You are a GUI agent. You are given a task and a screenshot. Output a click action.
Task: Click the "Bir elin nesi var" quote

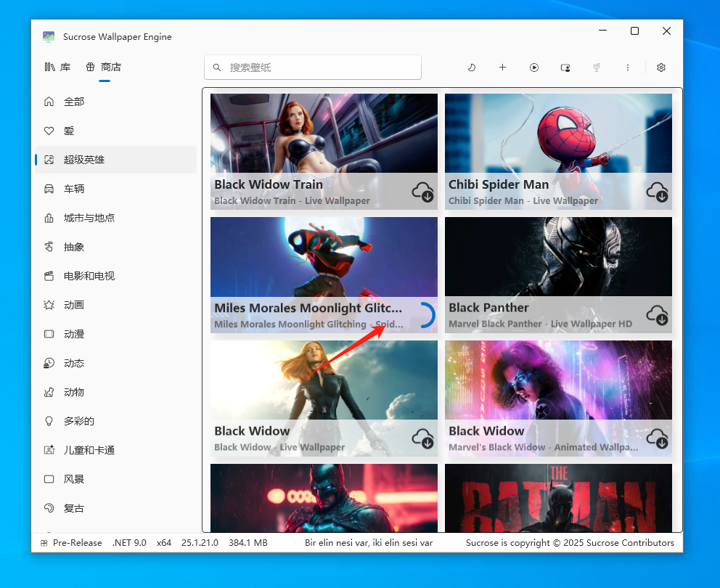[369, 542]
